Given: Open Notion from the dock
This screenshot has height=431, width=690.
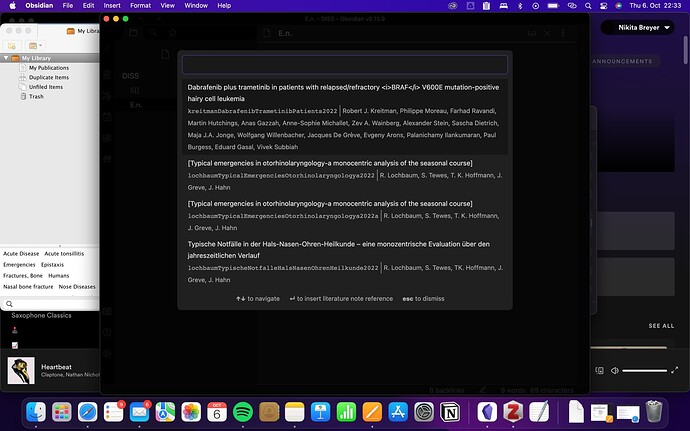Looking at the screenshot, I should pos(450,413).
